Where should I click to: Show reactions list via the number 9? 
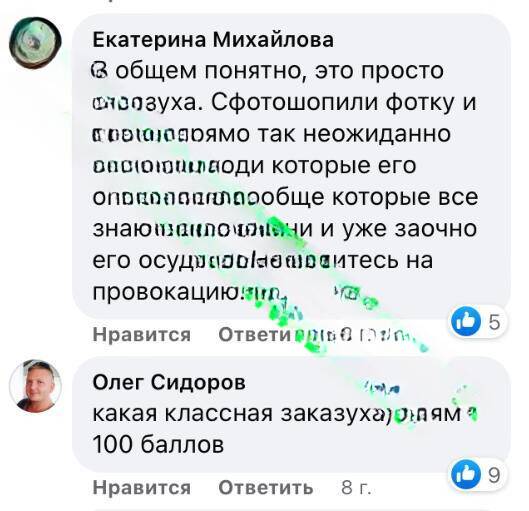click(x=494, y=475)
